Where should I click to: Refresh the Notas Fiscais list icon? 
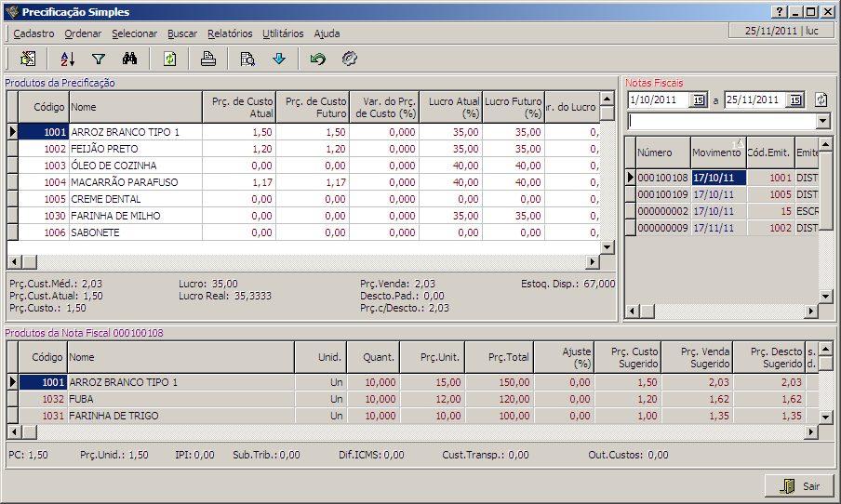821,99
